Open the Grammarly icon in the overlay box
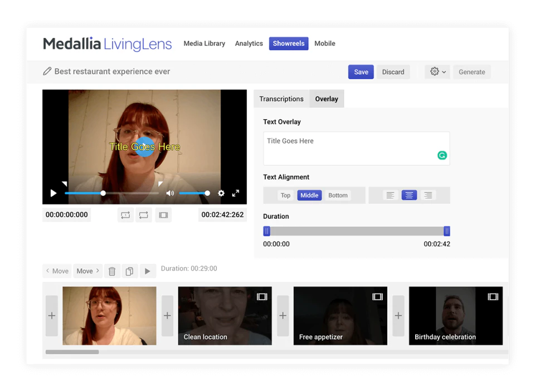535x392 pixels. 442,155
